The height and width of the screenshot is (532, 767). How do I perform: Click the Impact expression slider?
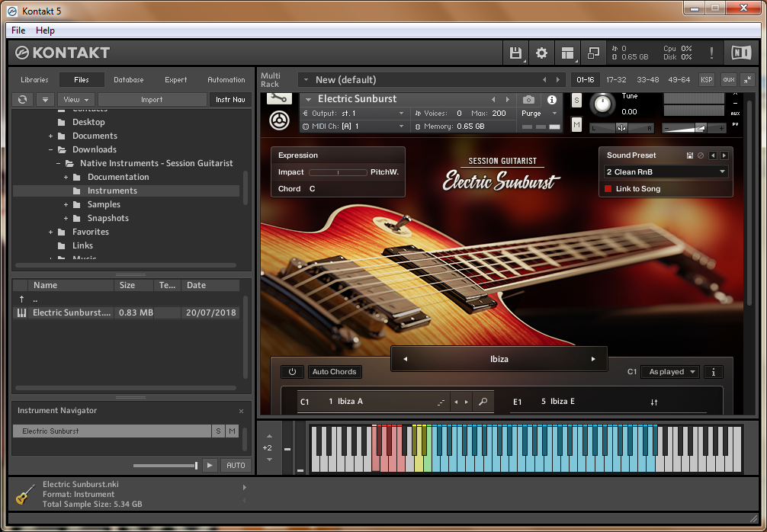(338, 172)
